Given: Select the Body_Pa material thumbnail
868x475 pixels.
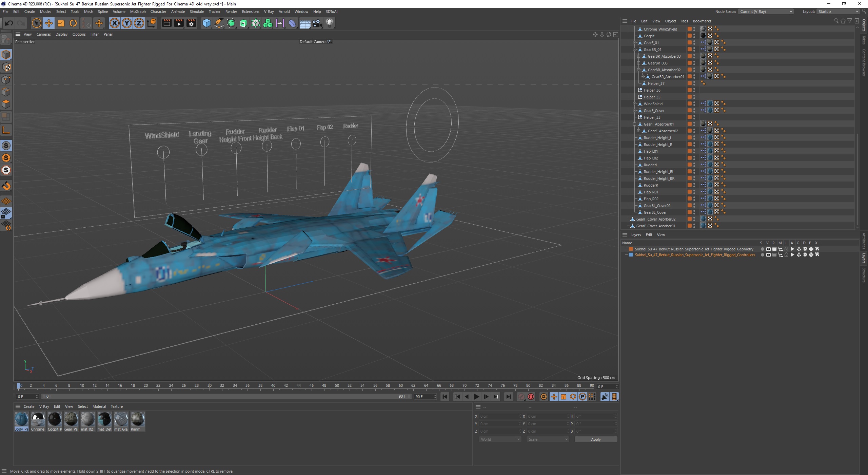Looking at the screenshot, I should 21,421.
